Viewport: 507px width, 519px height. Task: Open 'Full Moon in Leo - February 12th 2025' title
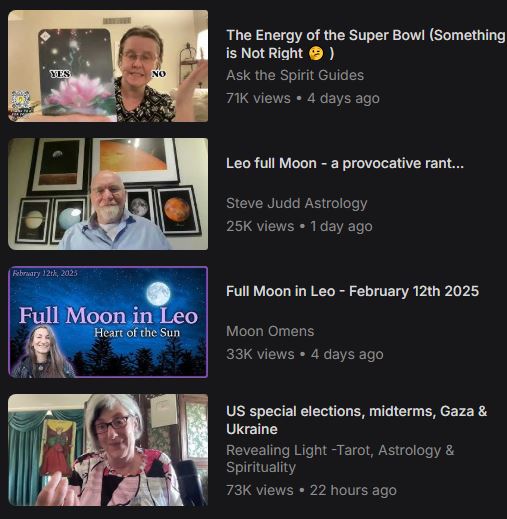[352, 291]
